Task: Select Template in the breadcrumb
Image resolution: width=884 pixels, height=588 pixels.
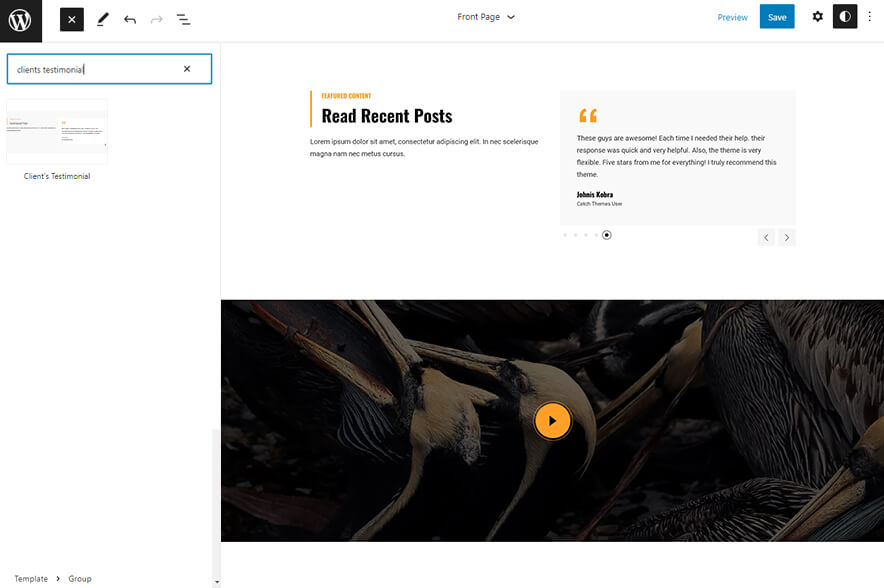Action: tap(31, 579)
